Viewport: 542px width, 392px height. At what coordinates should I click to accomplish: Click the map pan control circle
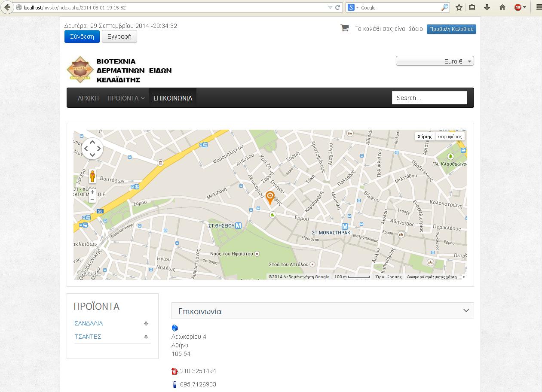click(x=92, y=149)
